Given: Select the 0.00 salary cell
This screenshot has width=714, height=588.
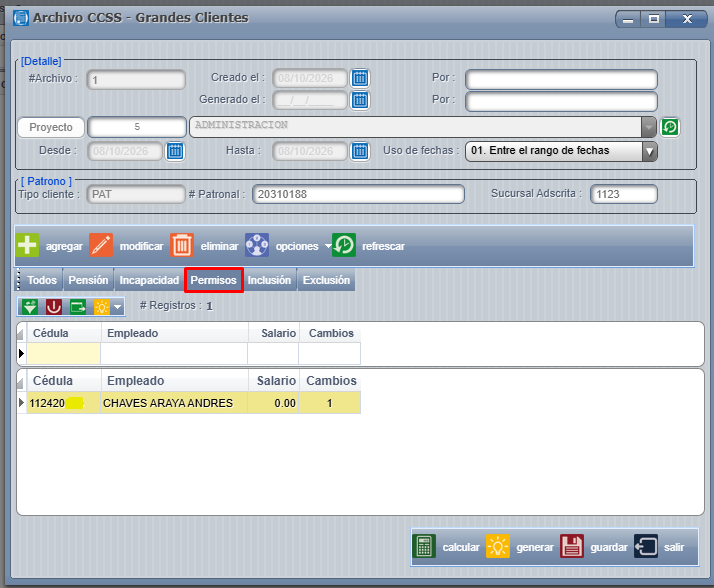Looking at the screenshot, I should click(x=273, y=403).
